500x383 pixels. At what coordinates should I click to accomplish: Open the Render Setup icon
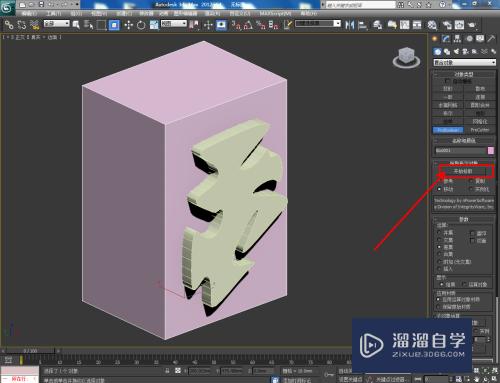pyautogui.click(x=447, y=25)
